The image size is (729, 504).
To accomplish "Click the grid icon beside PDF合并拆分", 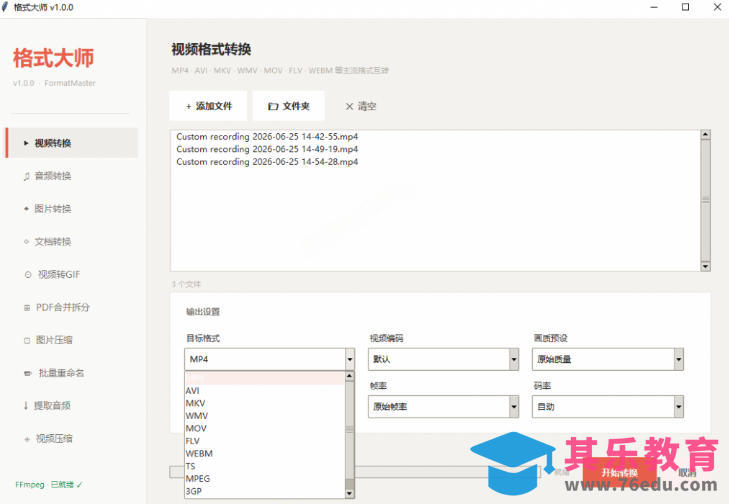I will click(27, 308).
